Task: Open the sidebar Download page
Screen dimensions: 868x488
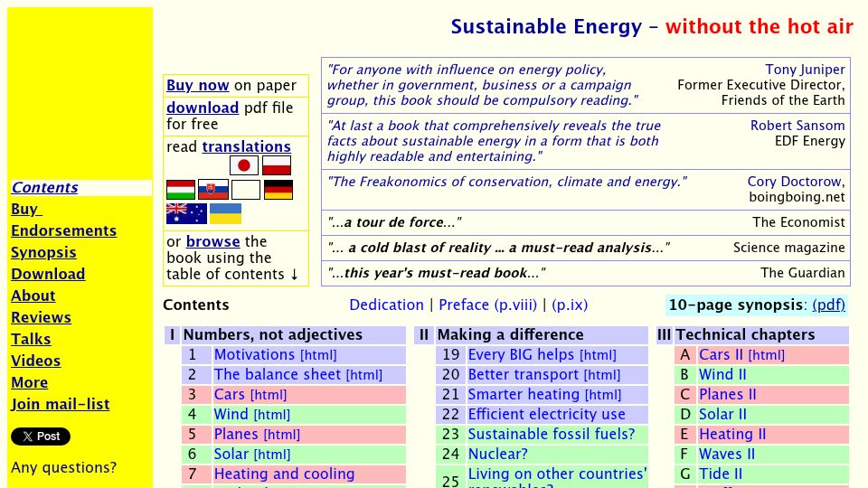Action: [48, 274]
